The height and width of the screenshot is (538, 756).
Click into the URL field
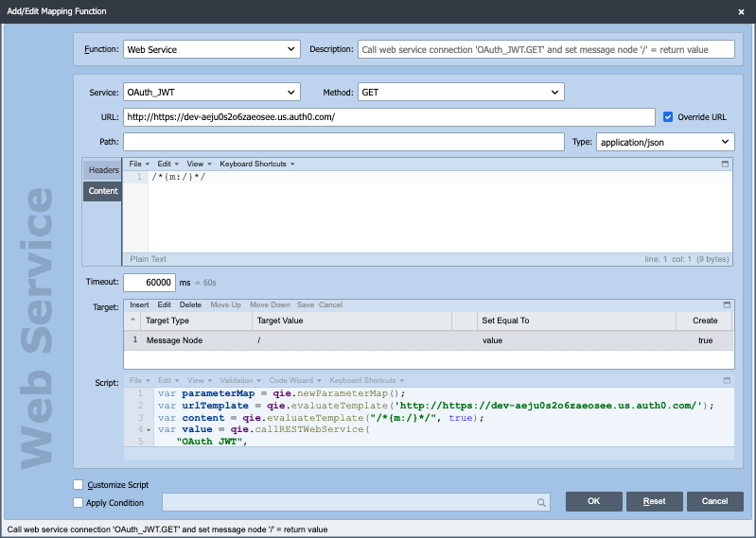point(389,117)
